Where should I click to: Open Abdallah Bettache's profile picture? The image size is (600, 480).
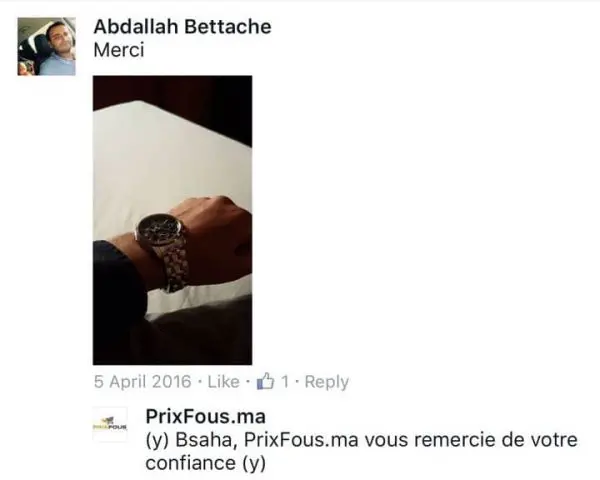(x=46, y=46)
